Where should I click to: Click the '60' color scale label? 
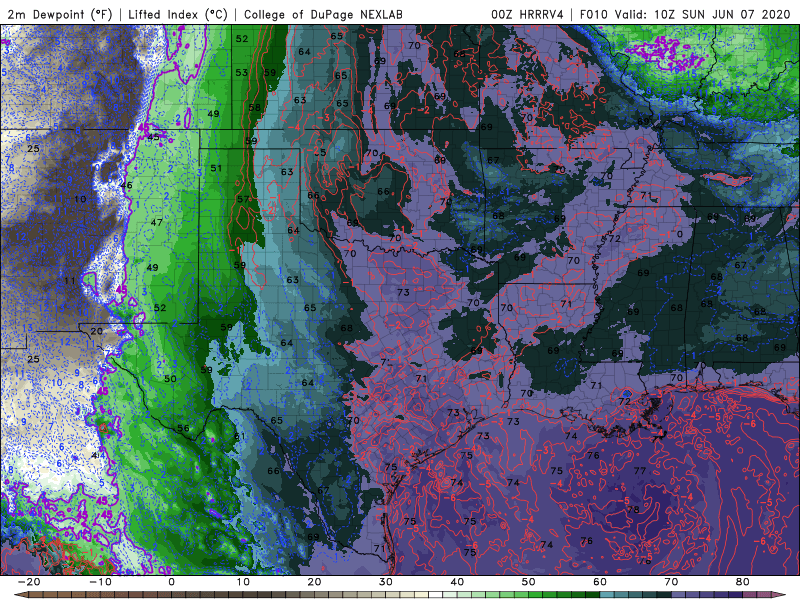(x=600, y=582)
